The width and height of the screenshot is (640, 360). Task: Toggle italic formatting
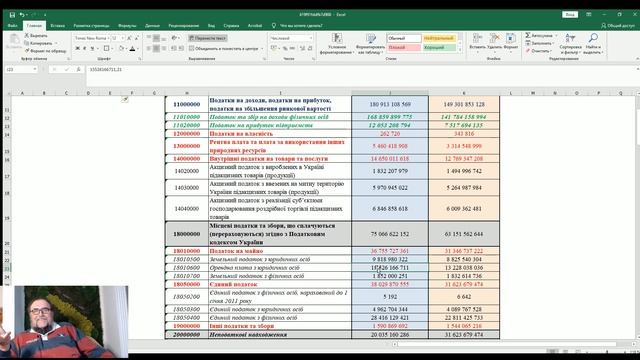84,48
